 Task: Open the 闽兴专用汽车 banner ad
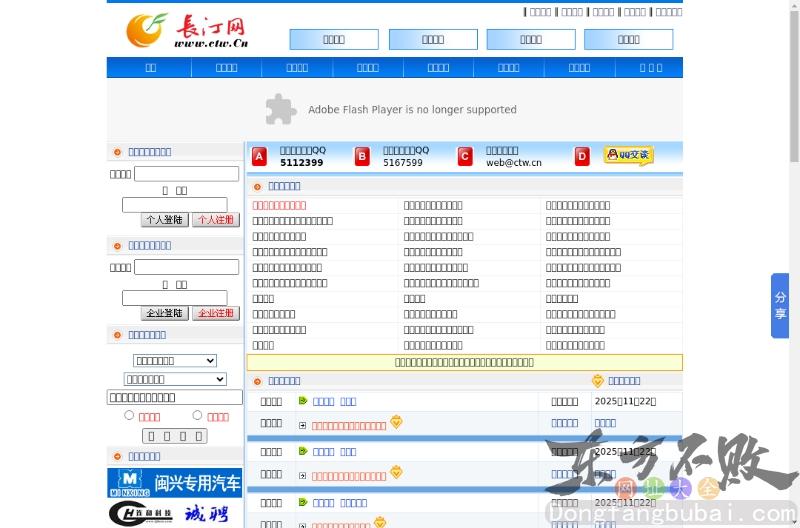[x=174, y=483]
